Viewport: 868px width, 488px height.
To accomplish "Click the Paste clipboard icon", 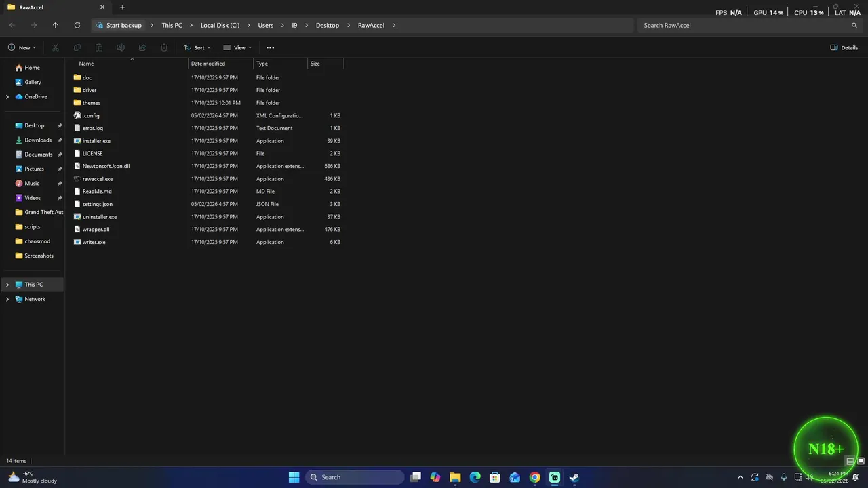I will coord(99,47).
